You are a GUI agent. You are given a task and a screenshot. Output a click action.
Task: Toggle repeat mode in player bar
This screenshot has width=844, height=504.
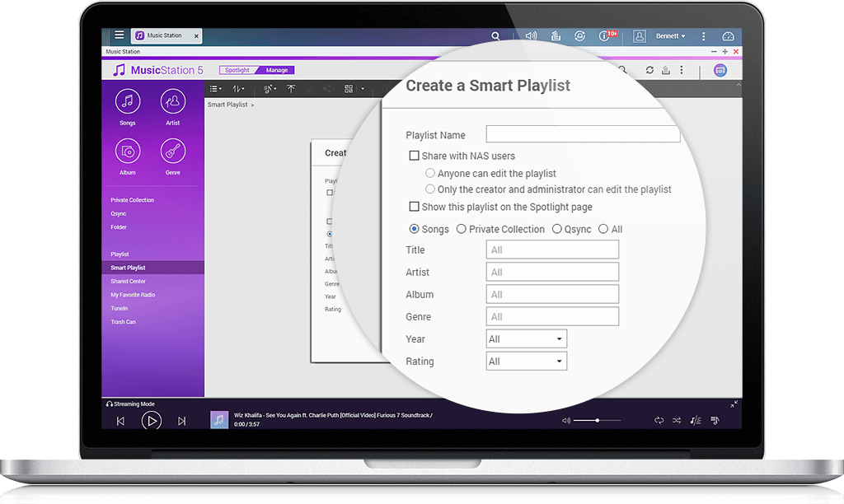[x=659, y=420]
